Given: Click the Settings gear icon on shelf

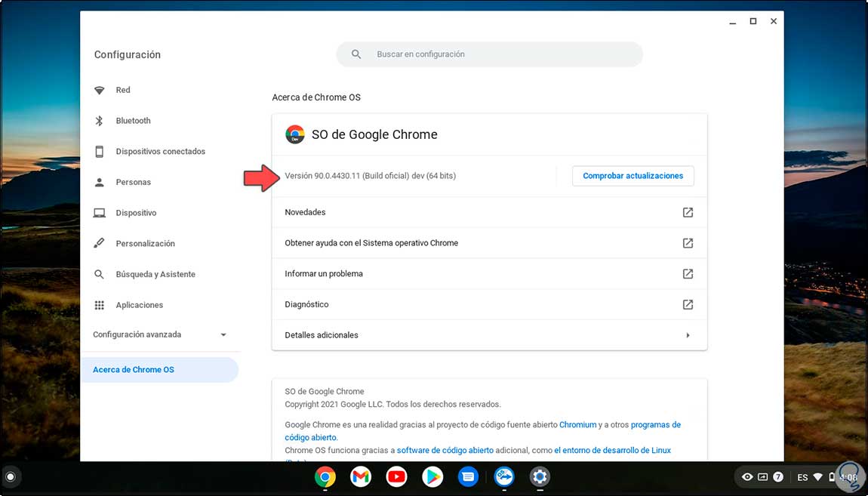Looking at the screenshot, I should [540, 476].
